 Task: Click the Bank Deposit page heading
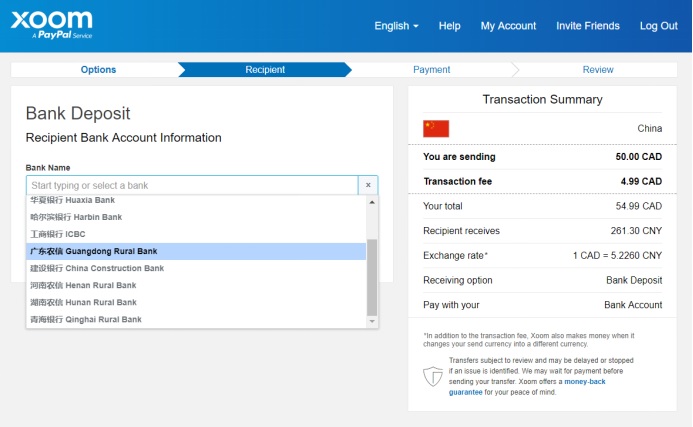pyautogui.click(x=78, y=114)
